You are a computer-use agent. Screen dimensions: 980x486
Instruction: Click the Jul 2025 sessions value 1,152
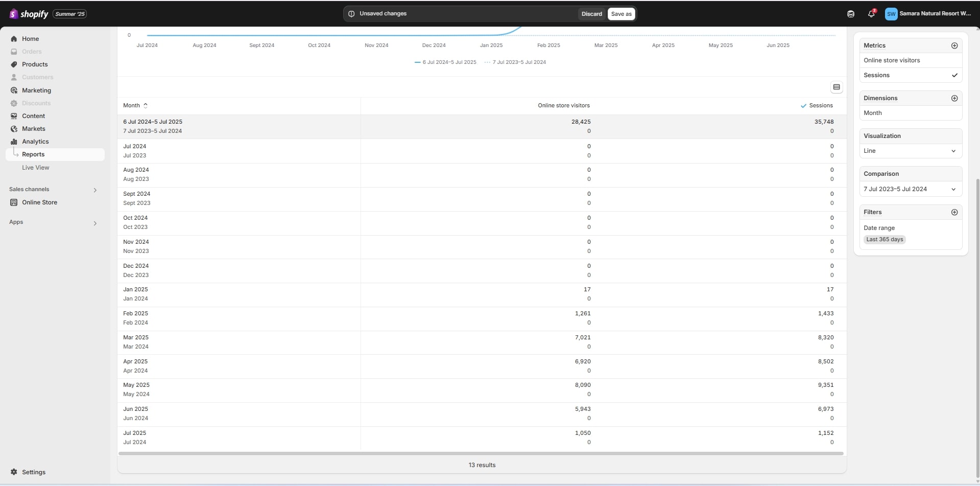pos(826,433)
